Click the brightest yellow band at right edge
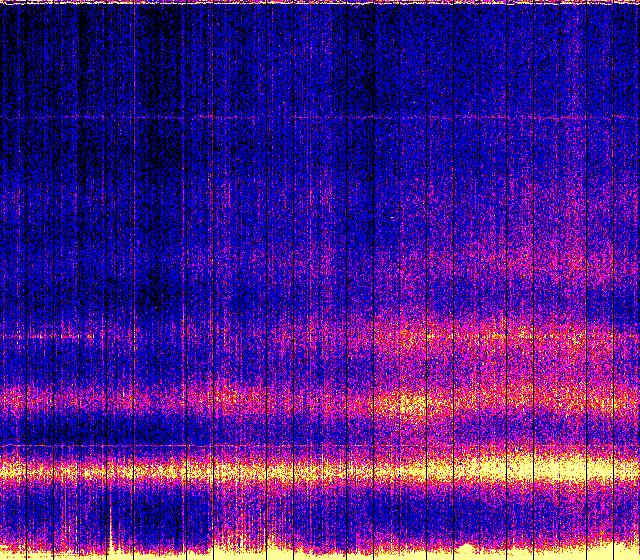 coord(612,466)
